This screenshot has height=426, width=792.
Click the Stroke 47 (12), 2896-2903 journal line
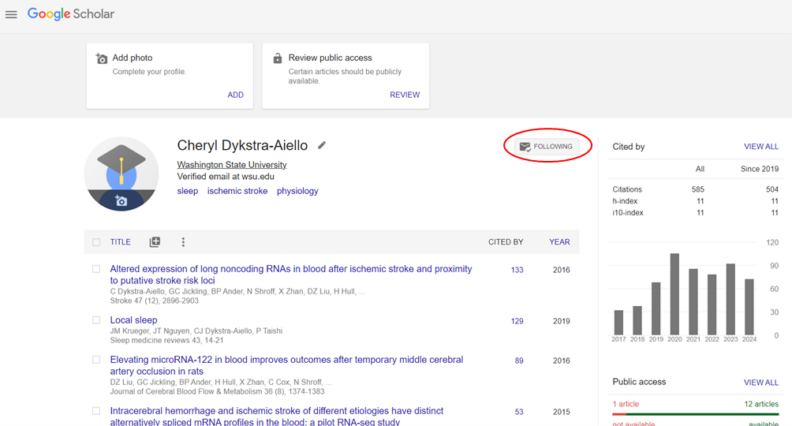tap(154, 301)
